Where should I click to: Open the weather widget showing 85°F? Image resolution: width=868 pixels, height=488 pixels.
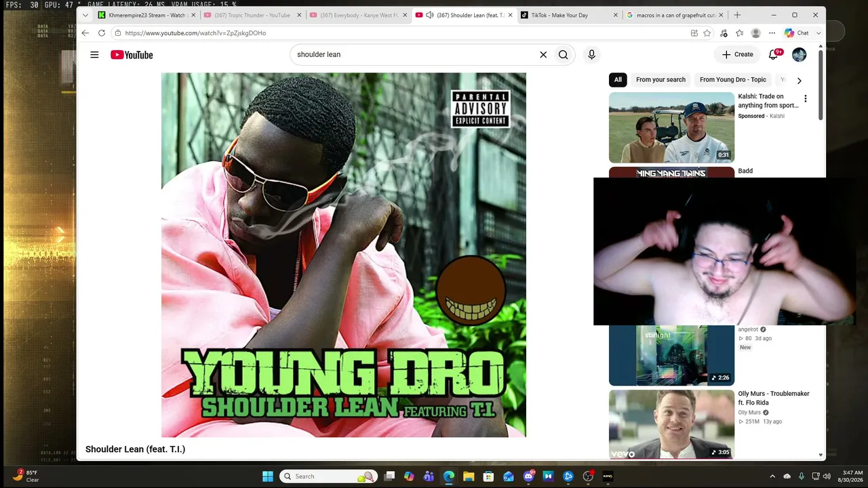click(x=27, y=476)
